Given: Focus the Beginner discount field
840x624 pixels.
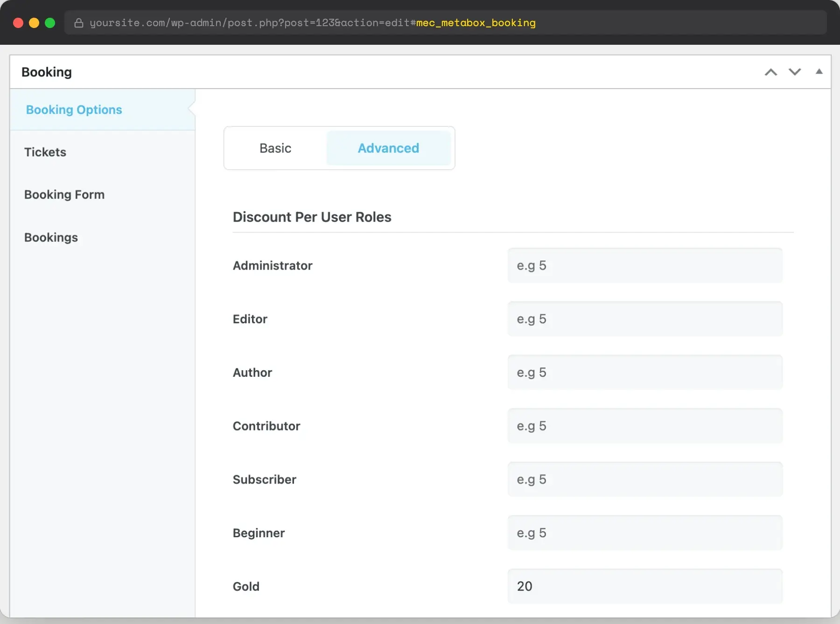Looking at the screenshot, I should (645, 533).
